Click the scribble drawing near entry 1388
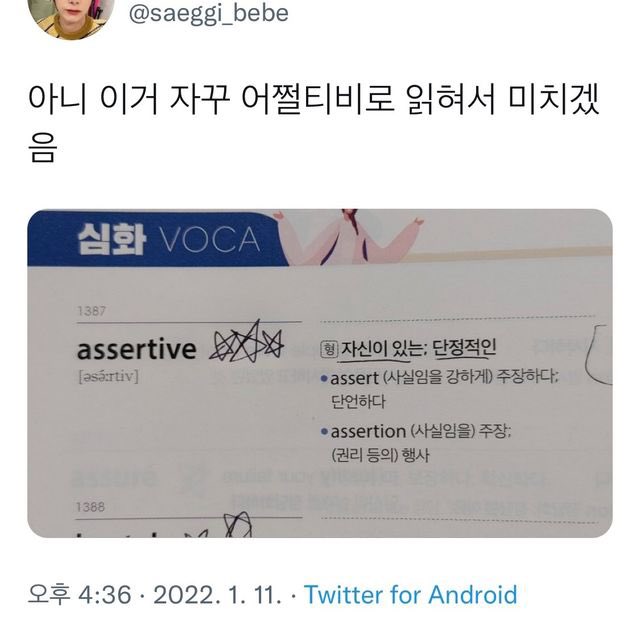Image resolution: width=640 pixels, height=632 pixels. point(237,525)
